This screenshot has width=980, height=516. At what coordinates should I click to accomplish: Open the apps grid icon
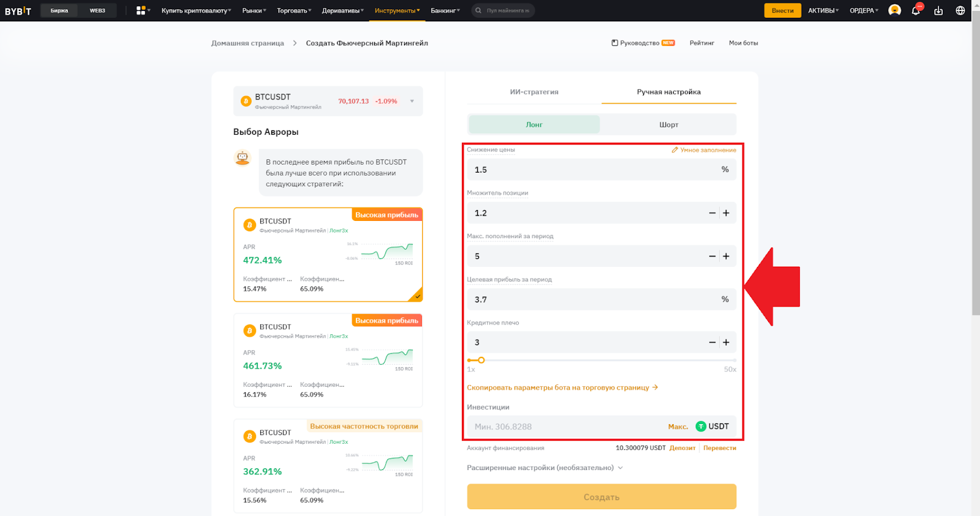[141, 10]
